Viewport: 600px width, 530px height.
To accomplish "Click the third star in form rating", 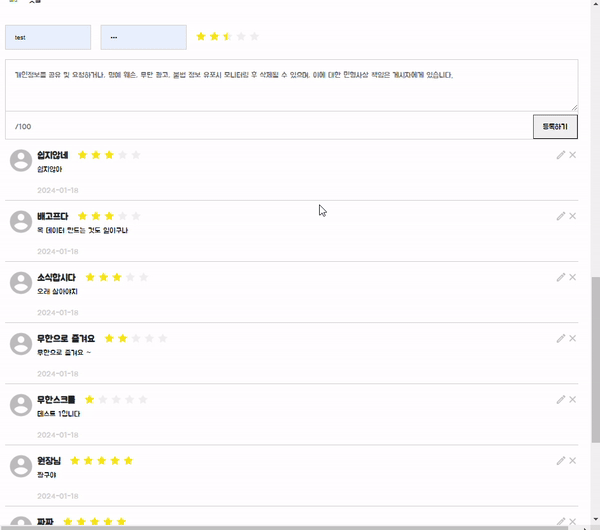I will [x=228, y=36].
